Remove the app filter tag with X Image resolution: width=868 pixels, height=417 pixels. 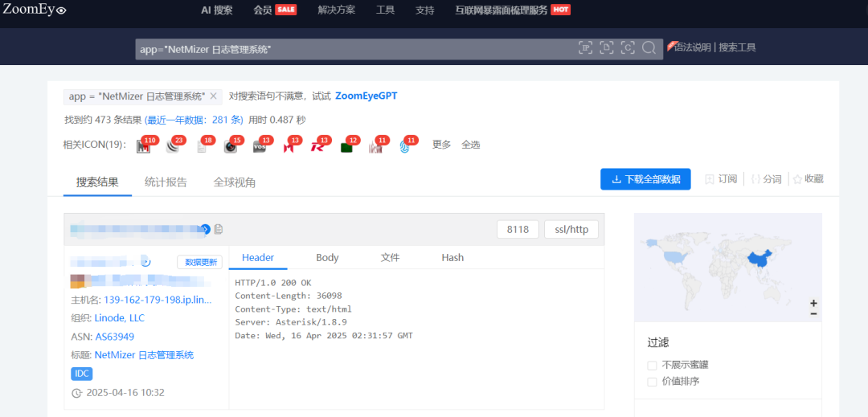coord(213,96)
